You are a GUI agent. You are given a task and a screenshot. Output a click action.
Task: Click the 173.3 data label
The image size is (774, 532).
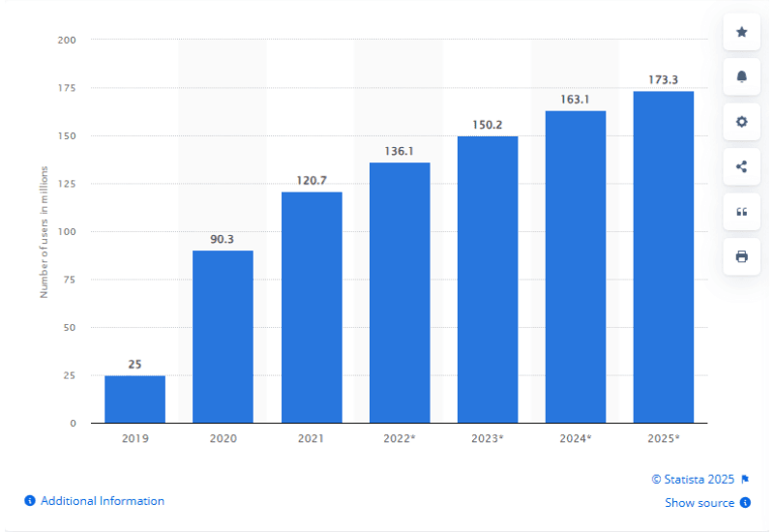[663, 79]
